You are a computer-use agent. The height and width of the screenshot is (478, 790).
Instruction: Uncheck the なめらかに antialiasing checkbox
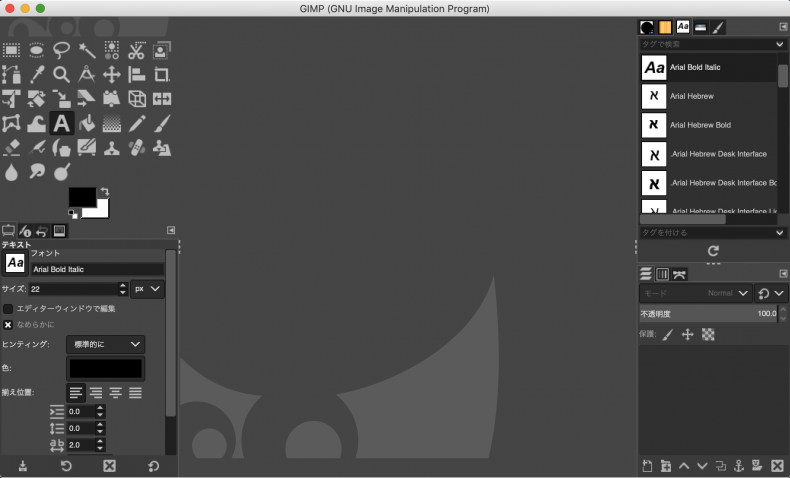click(x=8, y=324)
